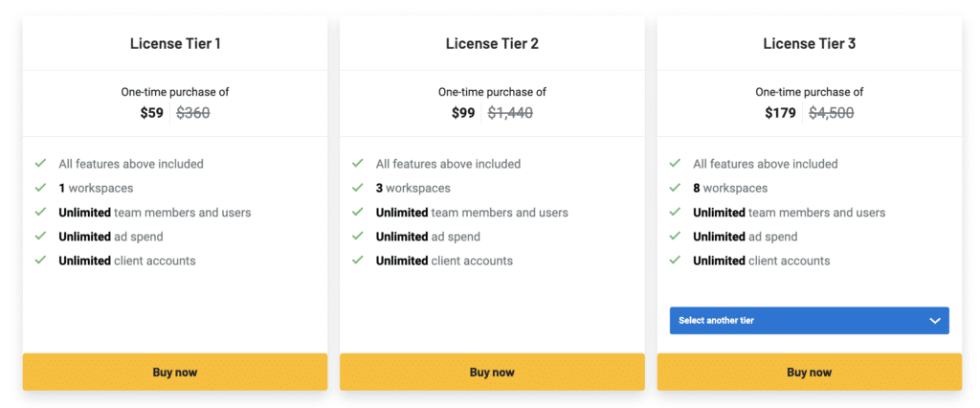Viewport: 980px width, 408px height.
Task: Click Tier 3 Unlimited team members checkmark
Action: coord(676,212)
